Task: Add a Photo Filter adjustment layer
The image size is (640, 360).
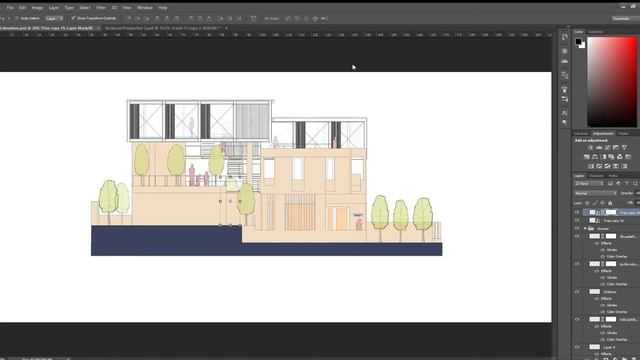Action: coord(611,157)
